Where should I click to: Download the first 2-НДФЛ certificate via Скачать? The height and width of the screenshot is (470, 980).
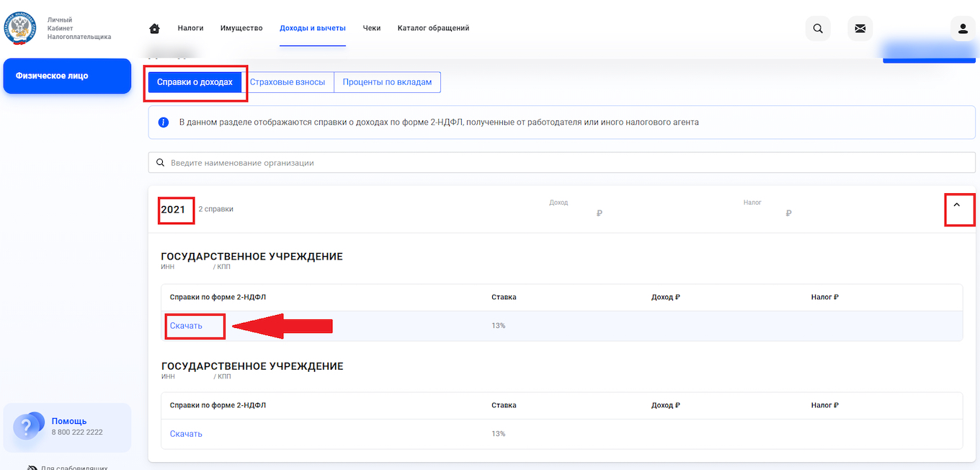[x=186, y=326]
